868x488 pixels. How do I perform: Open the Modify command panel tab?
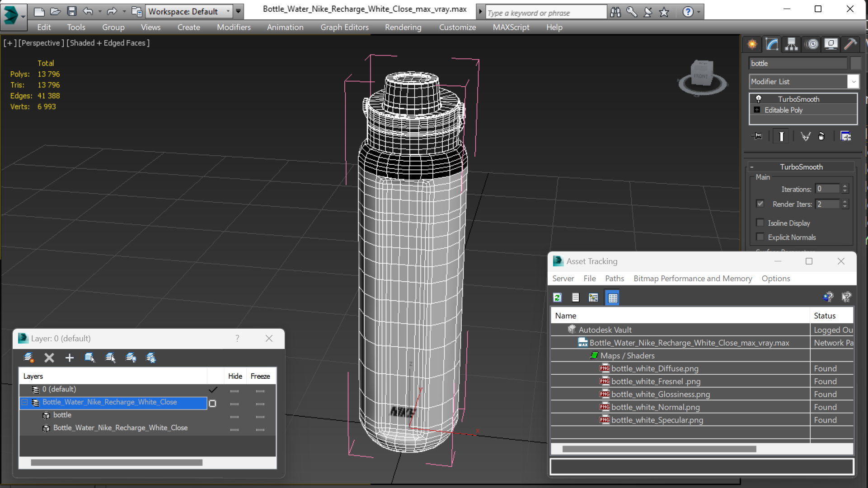point(772,44)
